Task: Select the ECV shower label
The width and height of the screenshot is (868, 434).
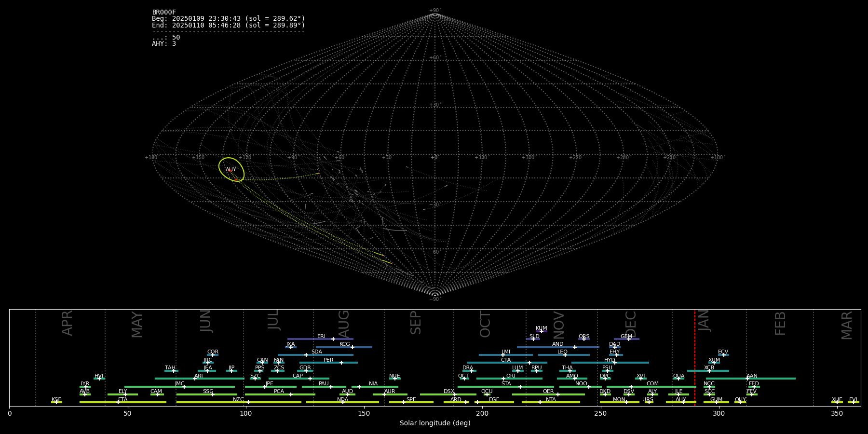Action: click(723, 352)
